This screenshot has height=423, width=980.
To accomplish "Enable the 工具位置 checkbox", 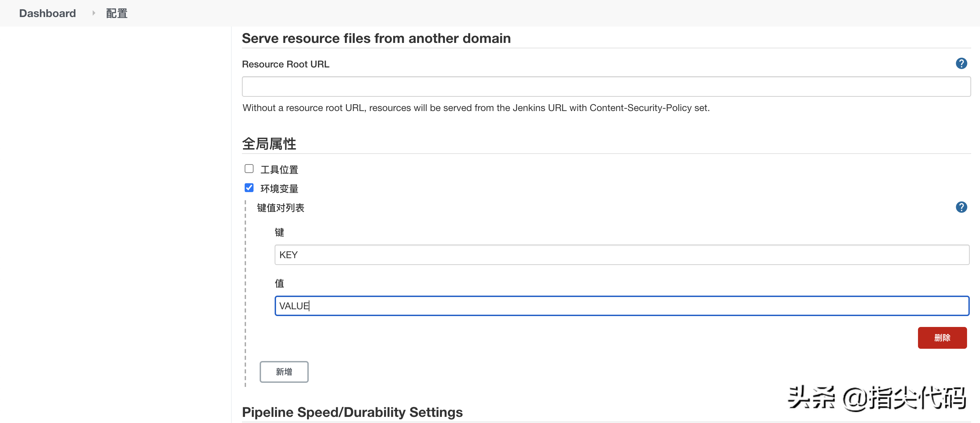I will 249,169.
